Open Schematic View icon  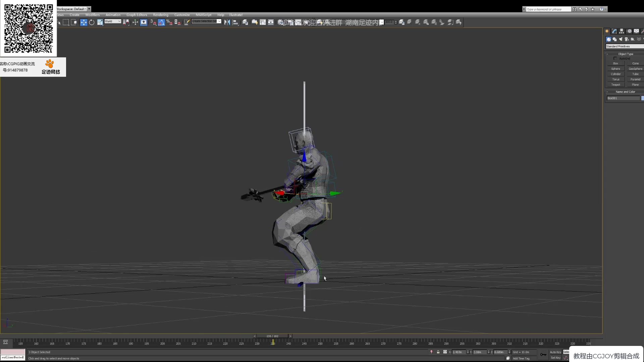tap(271, 22)
